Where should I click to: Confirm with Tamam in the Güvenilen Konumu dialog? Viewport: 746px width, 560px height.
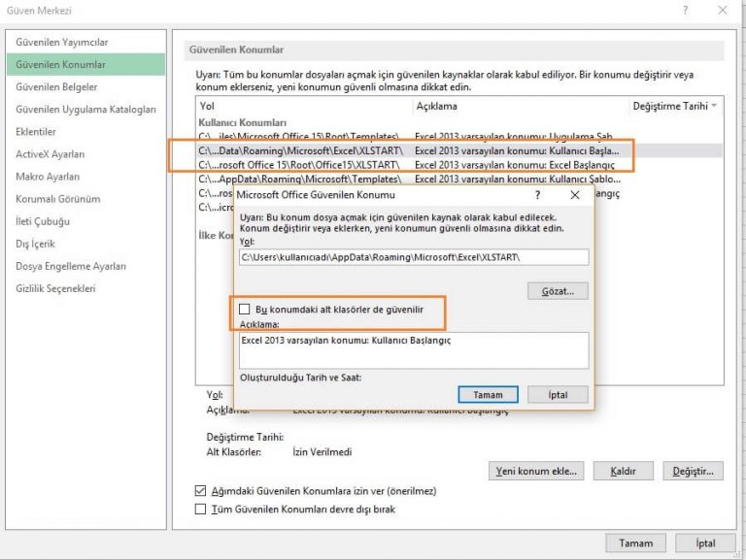488,395
